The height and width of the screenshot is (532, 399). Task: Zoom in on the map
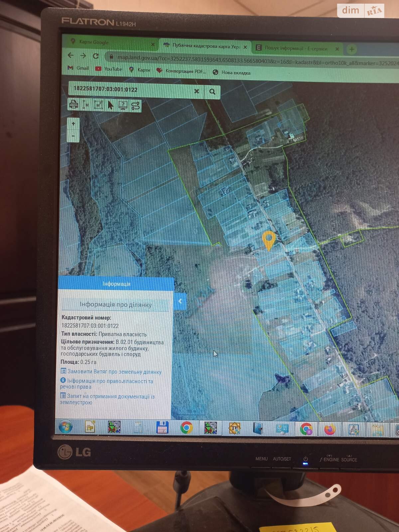coord(73,124)
